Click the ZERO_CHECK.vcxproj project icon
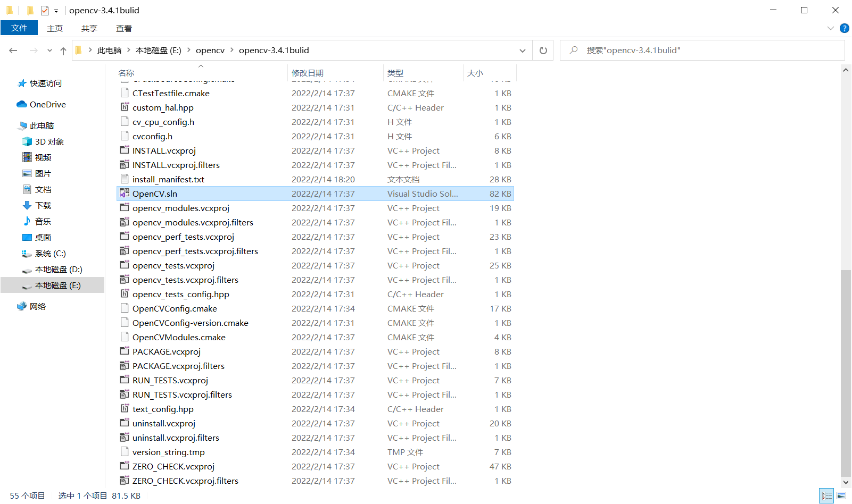 click(125, 466)
